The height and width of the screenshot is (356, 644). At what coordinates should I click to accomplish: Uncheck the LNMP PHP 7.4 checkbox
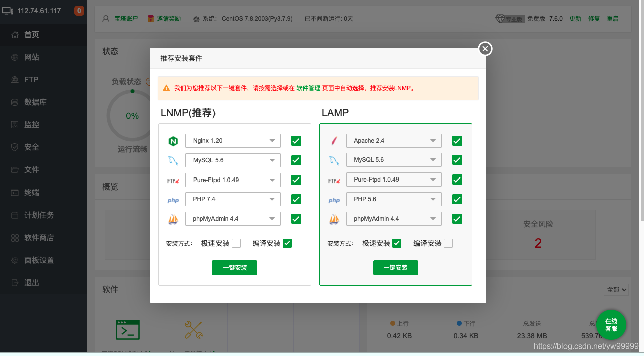tap(296, 199)
